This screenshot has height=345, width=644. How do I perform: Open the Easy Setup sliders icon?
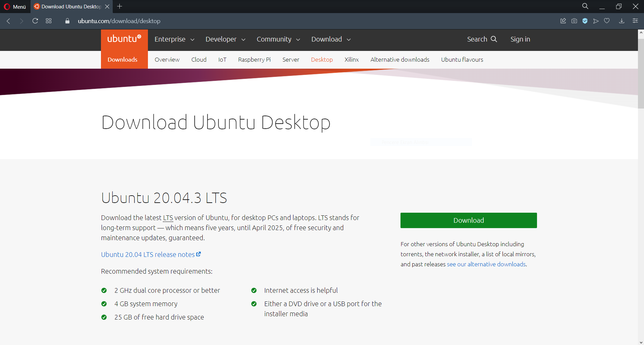coord(635,21)
